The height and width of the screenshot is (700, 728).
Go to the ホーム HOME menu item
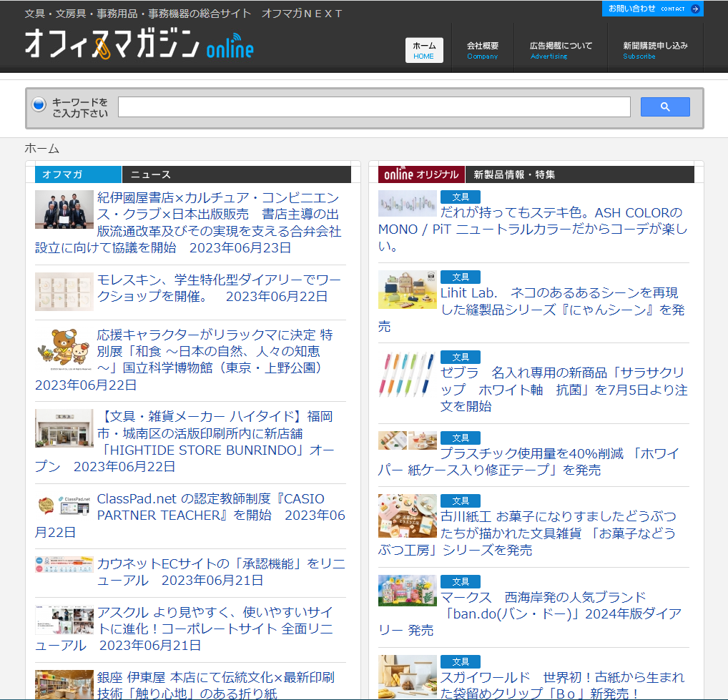tap(424, 50)
